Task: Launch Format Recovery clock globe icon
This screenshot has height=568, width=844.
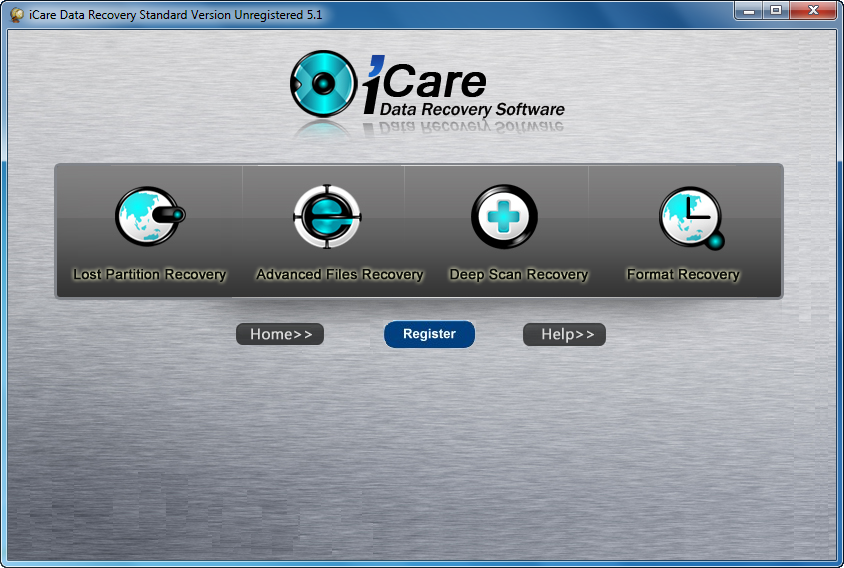Action: coord(692,218)
